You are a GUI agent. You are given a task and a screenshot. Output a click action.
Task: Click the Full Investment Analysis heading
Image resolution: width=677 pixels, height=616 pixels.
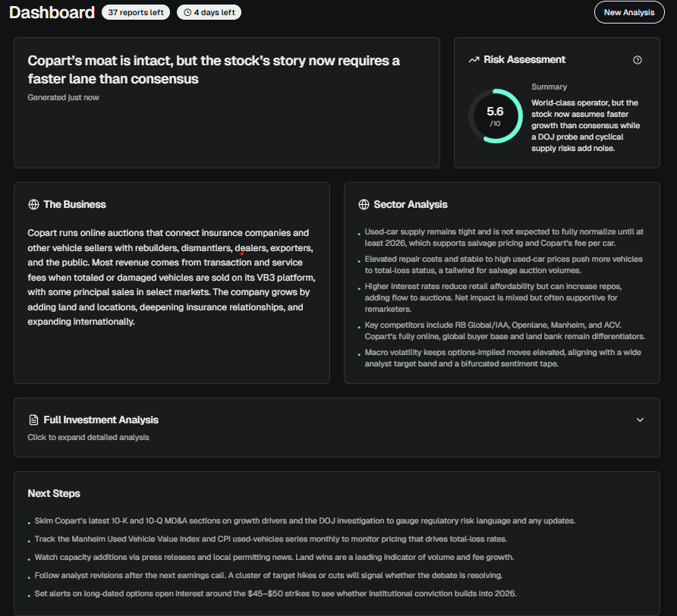tap(101, 420)
